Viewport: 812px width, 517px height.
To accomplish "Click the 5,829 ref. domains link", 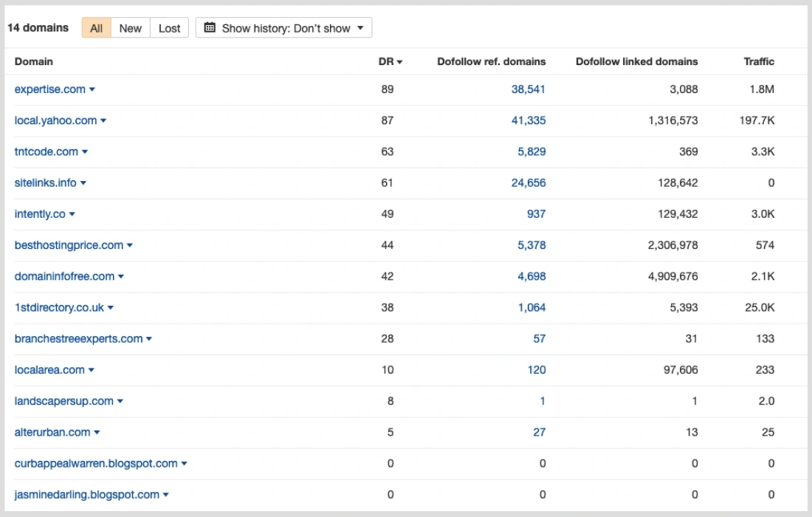I will click(x=531, y=152).
